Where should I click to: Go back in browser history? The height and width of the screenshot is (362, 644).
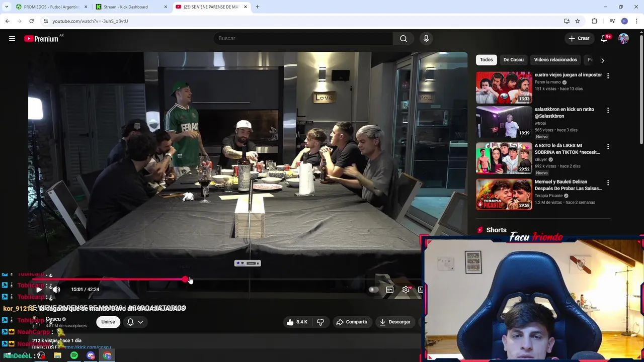[7, 21]
